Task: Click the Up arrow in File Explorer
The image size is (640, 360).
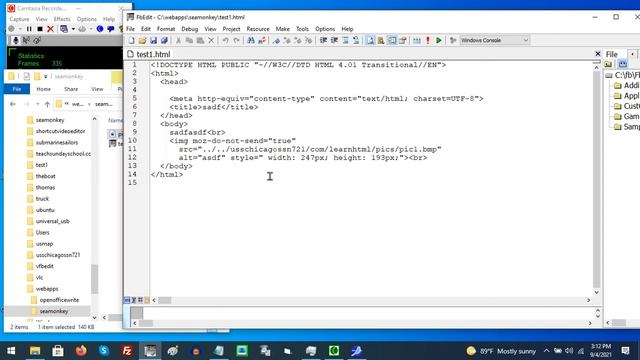Action: 47,104
